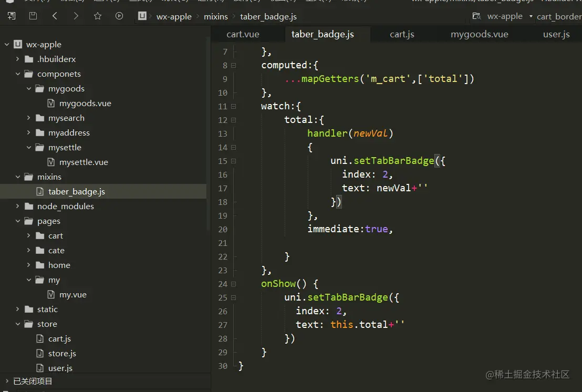This screenshot has width=582, height=392.
Task: Fold the handler body at line 14
Action: [x=233, y=147]
